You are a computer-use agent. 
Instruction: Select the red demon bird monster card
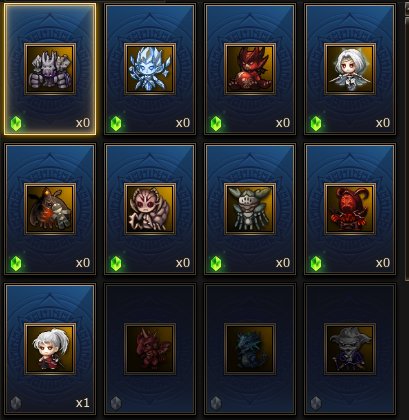[250, 69]
